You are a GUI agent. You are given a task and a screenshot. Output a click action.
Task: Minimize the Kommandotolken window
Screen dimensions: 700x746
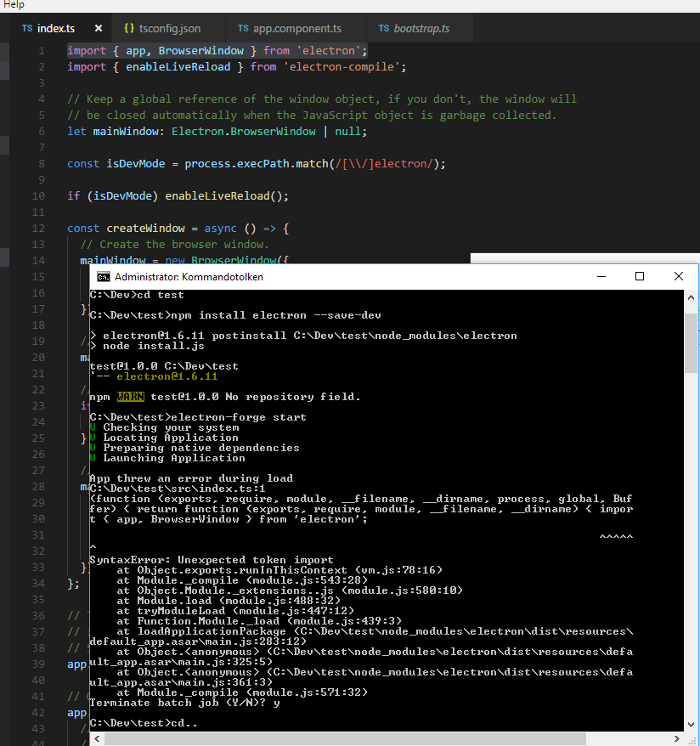coord(601,276)
